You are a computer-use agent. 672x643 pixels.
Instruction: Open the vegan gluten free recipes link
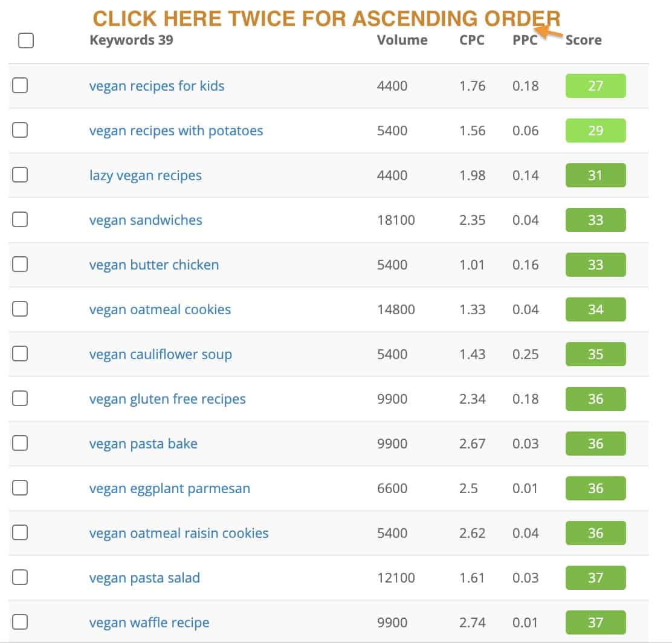click(167, 399)
